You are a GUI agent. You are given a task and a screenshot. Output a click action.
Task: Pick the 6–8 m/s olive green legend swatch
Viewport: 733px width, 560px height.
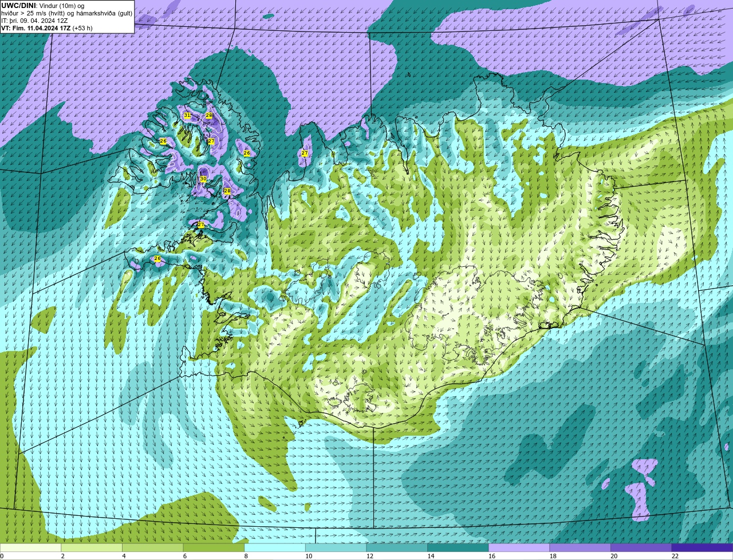[x=214, y=547]
